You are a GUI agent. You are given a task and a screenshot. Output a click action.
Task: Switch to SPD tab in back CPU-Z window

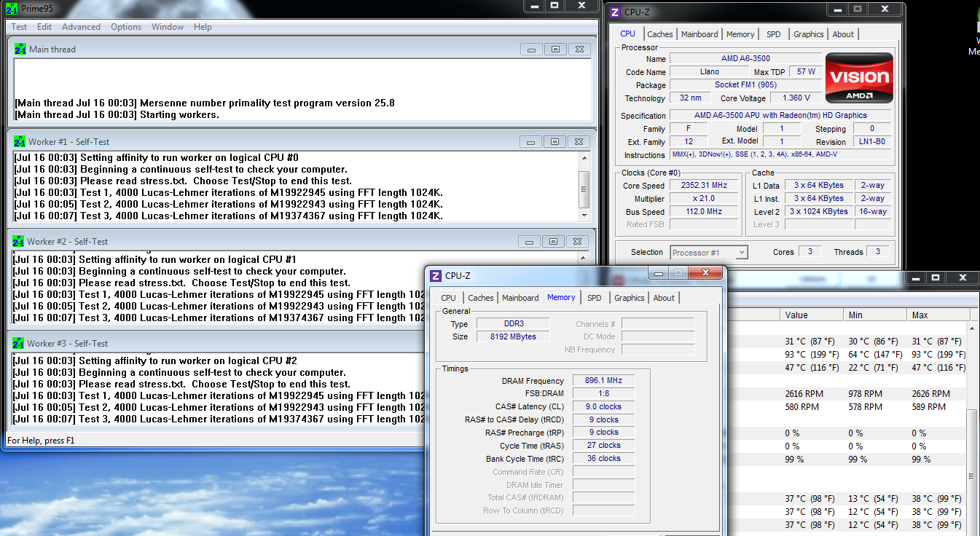pyautogui.click(x=773, y=34)
